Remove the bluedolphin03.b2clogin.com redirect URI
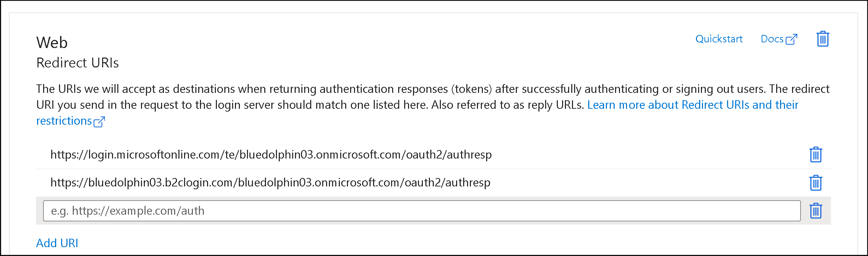This screenshot has width=868, height=256. click(x=816, y=183)
